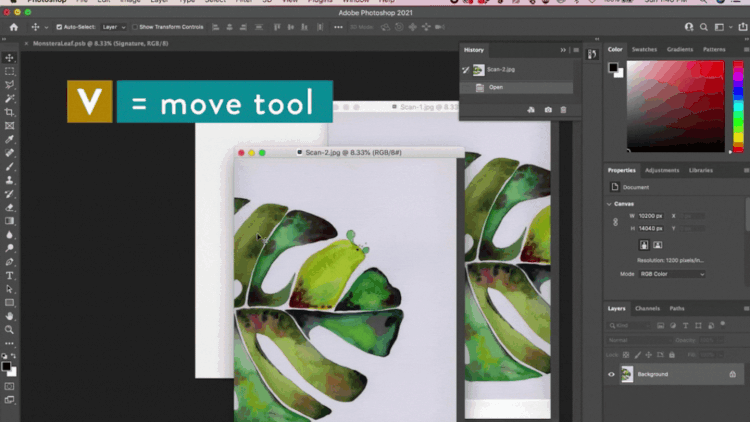Click the hue slider strip in Color panel
This screenshot has height=422, width=750.
tap(738, 107)
